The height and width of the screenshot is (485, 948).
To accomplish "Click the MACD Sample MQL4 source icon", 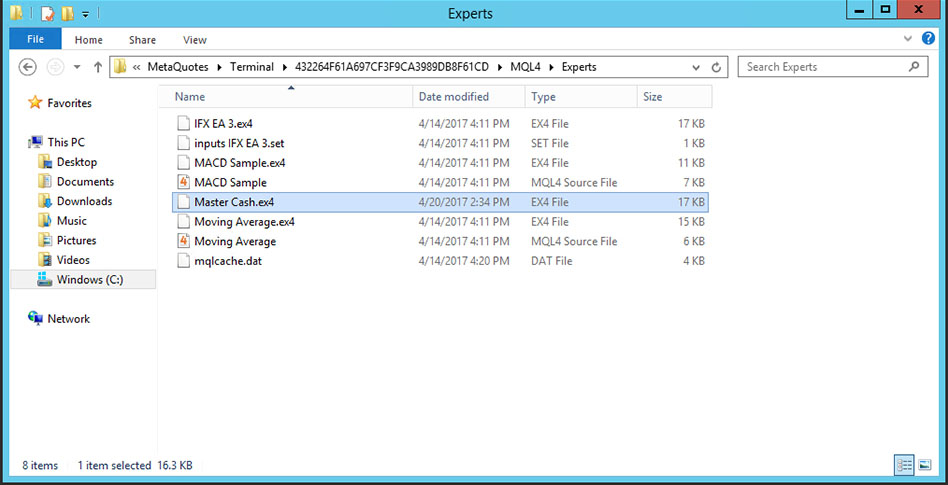I will click(x=184, y=183).
